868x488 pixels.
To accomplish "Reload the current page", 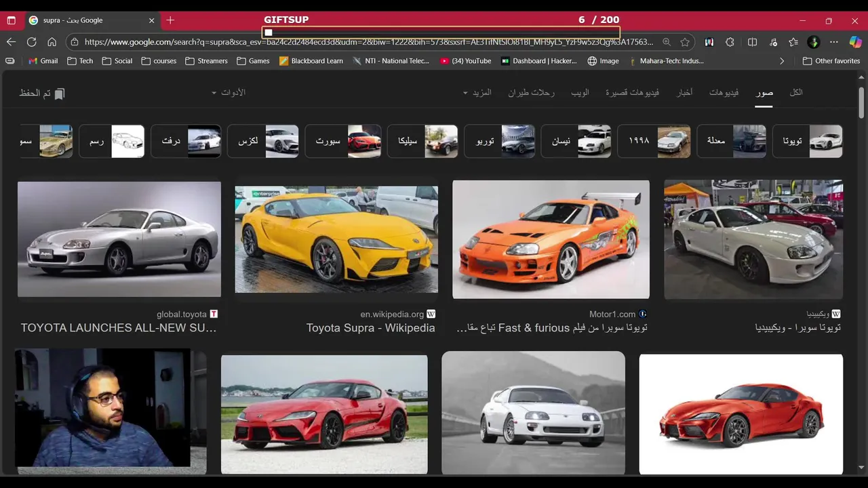I will pyautogui.click(x=31, y=42).
